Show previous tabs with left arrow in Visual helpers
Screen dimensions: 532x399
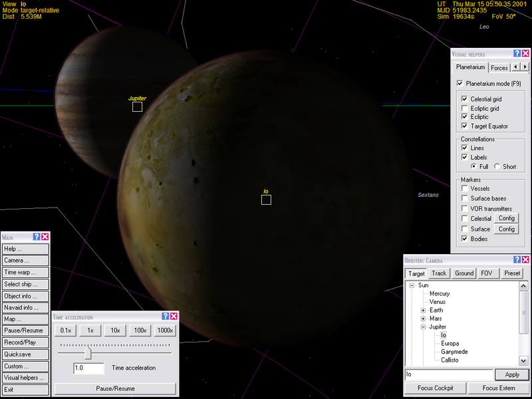coord(516,67)
